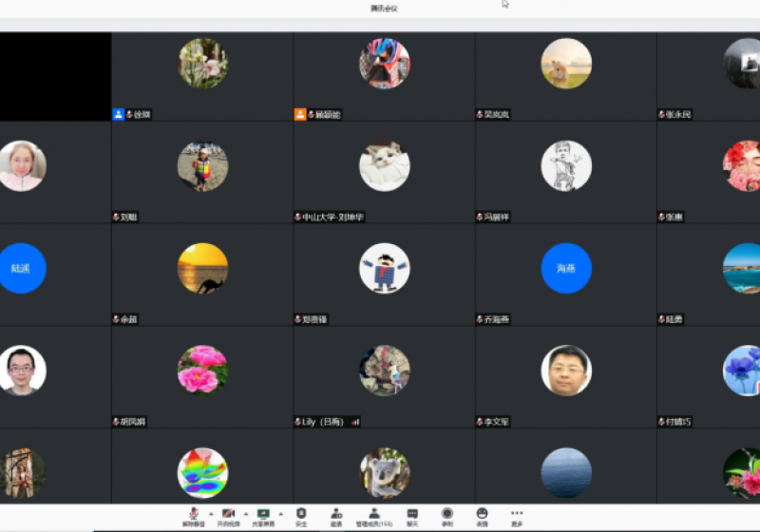Open the 聊天 chat panel

click(412, 514)
